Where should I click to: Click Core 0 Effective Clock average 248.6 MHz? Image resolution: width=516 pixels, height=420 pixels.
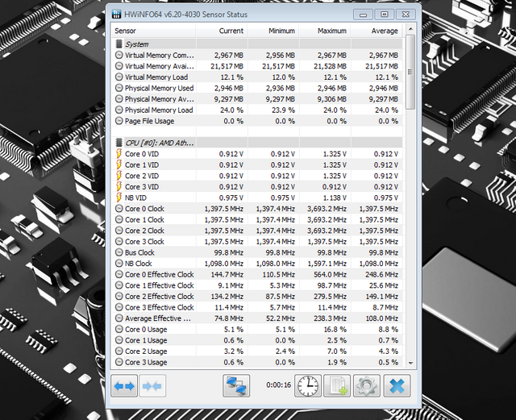coord(381,275)
